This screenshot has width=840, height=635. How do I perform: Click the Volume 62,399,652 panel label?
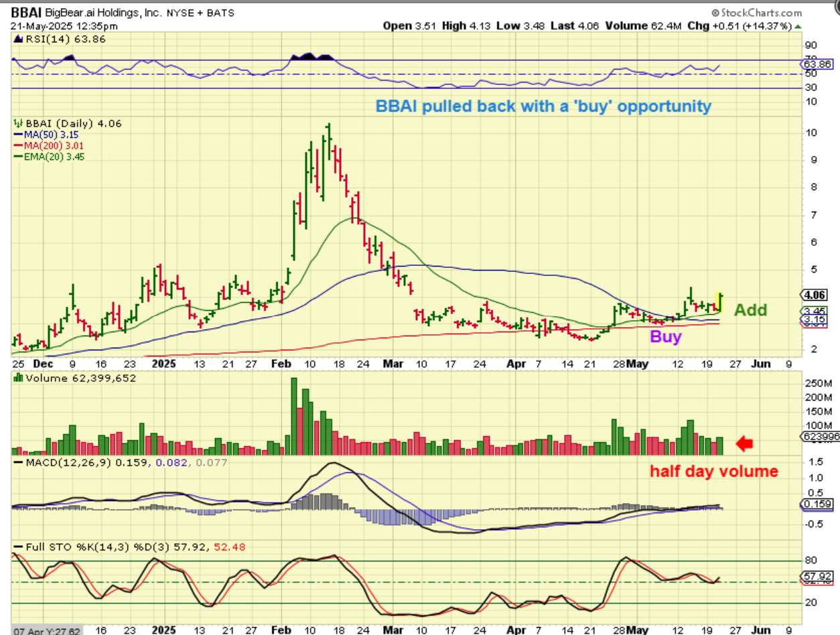click(80, 378)
